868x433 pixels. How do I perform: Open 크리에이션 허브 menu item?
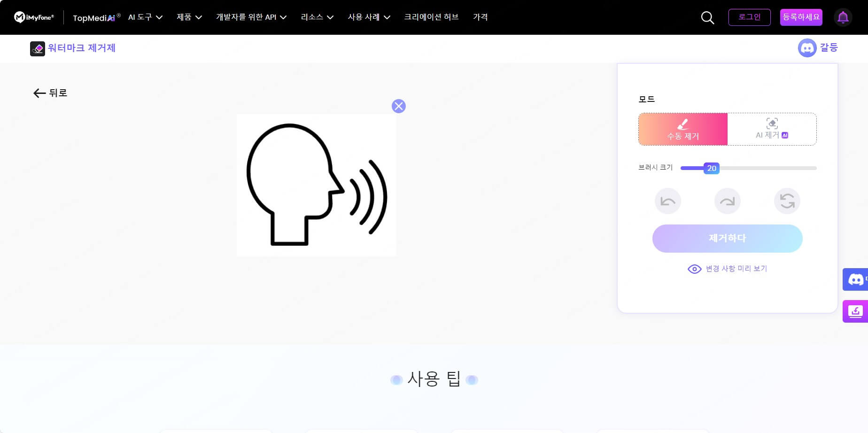click(431, 17)
